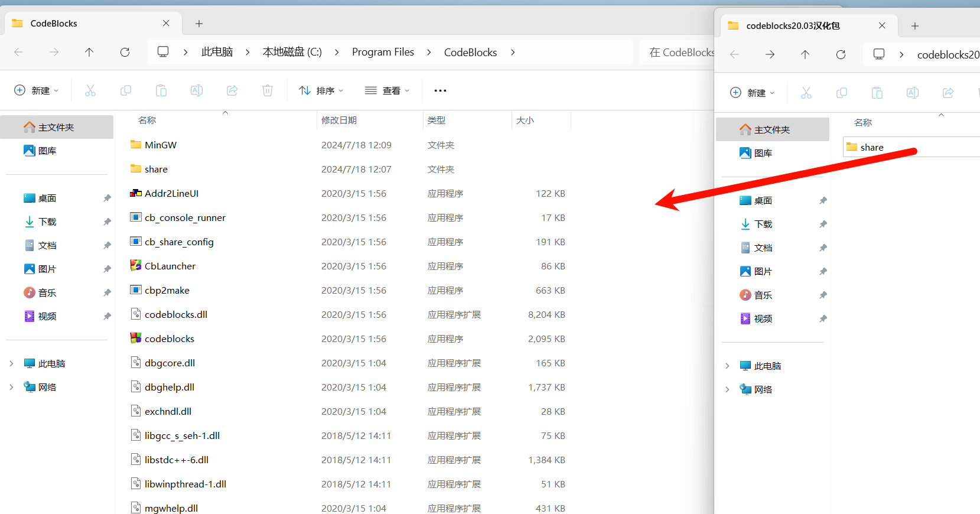This screenshot has height=514, width=980.
Task: Open the 排序 sort dropdown
Action: (x=321, y=90)
